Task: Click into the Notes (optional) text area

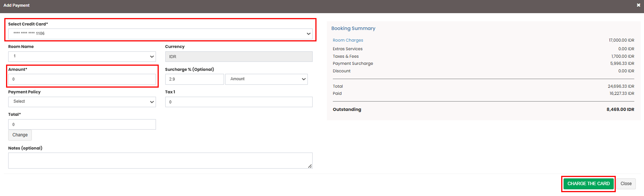Action: coord(160,160)
